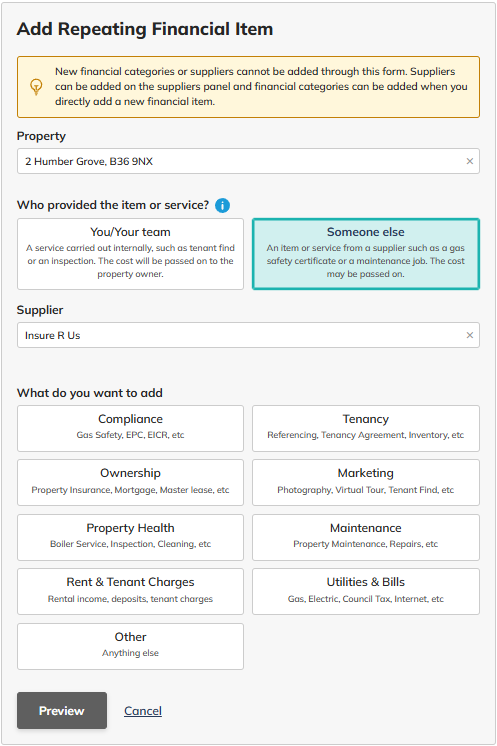Clear the Property field with the X icon

469,161
